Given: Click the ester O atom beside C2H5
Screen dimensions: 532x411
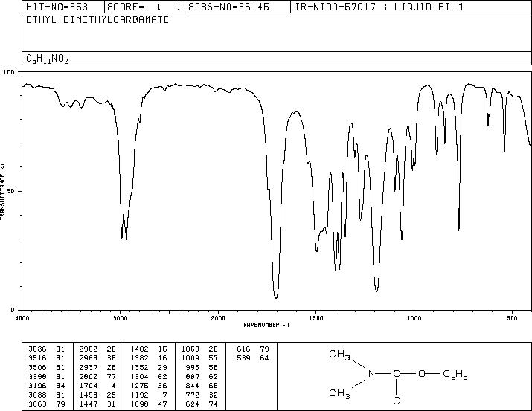Looking at the screenshot, I should [x=422, y=374].
